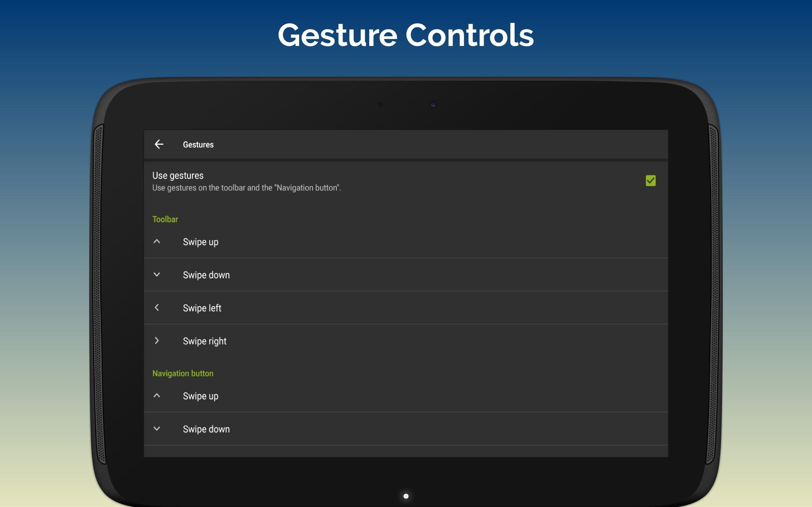Viewport: 812px width, 507px height.
Task: Click the up chevron under Toolbar
Action: tap(157, 241)
